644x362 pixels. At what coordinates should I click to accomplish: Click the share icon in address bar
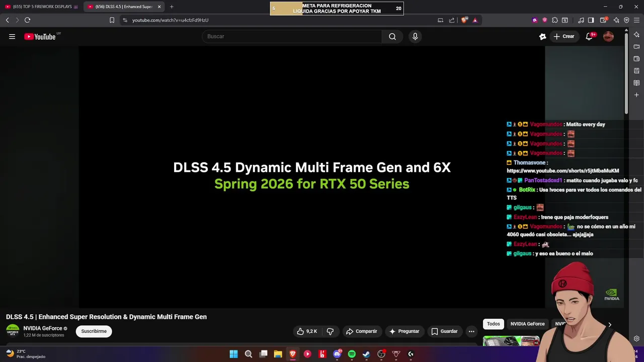pos(451,20)
